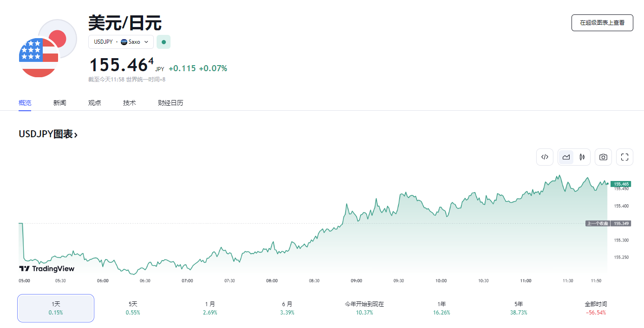Switch to candlestick chart style
This screenshot has width=644, height=328.
tap(582, 157)
